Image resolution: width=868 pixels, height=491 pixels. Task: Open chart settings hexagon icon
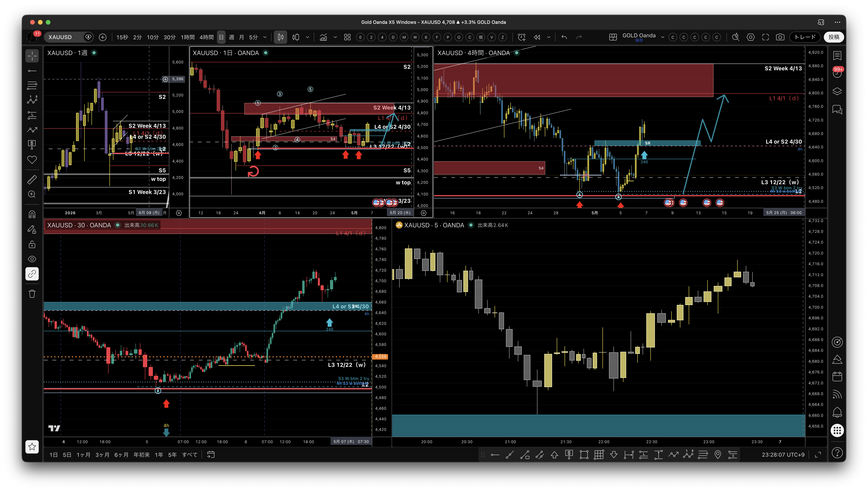click(751, 37)
